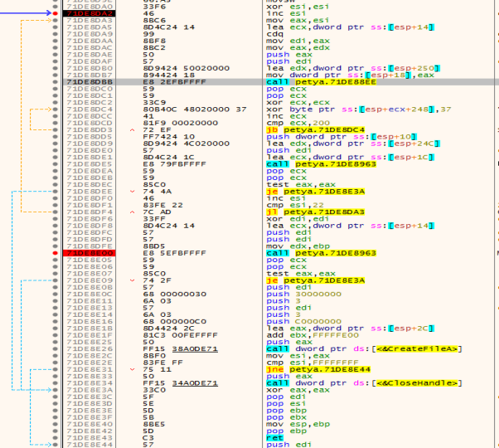Click the jb petya.71DE8DC4 instruction
The height and width of the screenshot is (448, 499).
click(x=315, y=130)
